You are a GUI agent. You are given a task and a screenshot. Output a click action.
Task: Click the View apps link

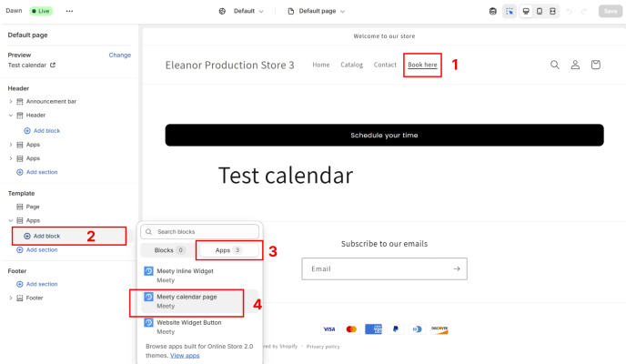185,355
